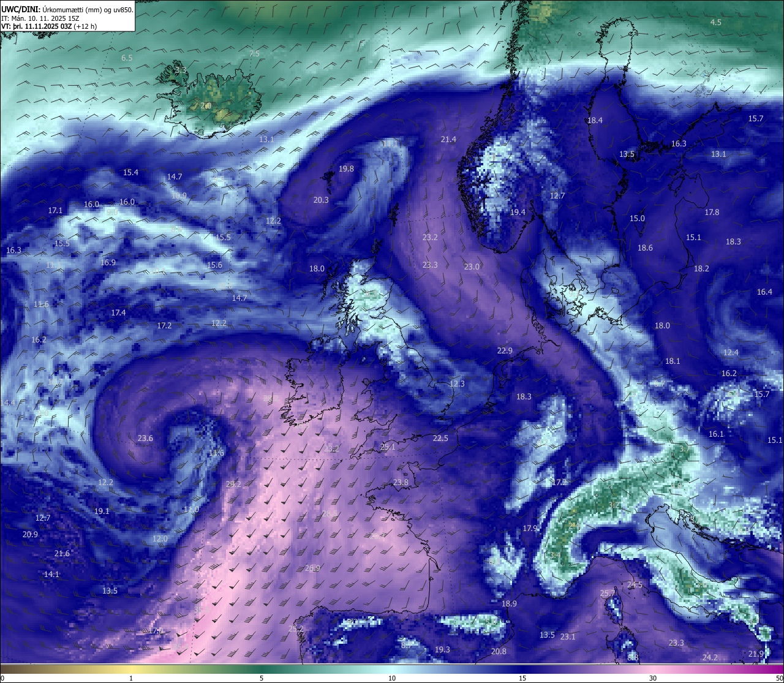This screenshot has height=683, width=784.
Task: Click the 19.1 value southwest of the cyclone
Action: pos(102,511)
